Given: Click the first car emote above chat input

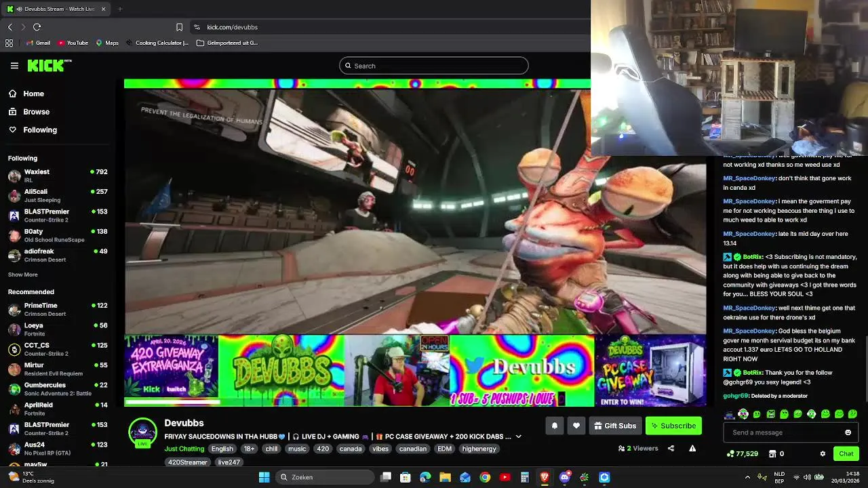Looking at the screenshot, I should click(x=730, y=414).
